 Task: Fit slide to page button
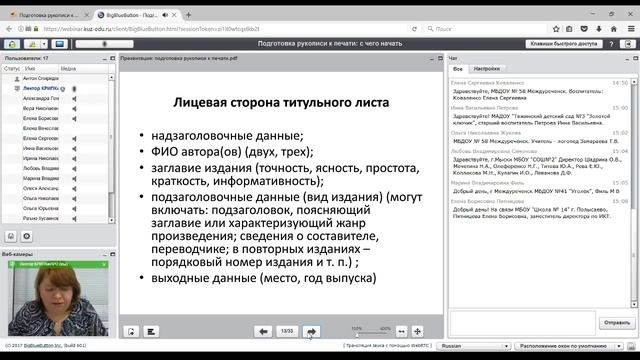click(x=417, y=331)
